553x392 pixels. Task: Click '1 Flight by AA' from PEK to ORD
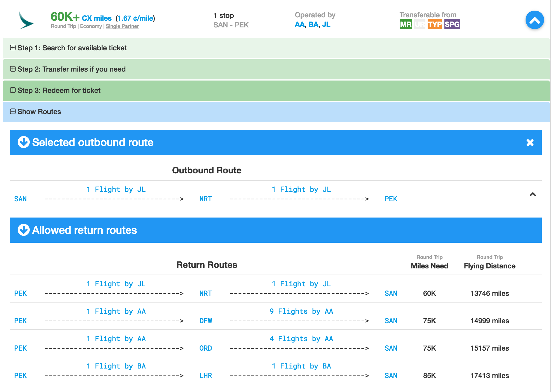[x=116, y=339]
